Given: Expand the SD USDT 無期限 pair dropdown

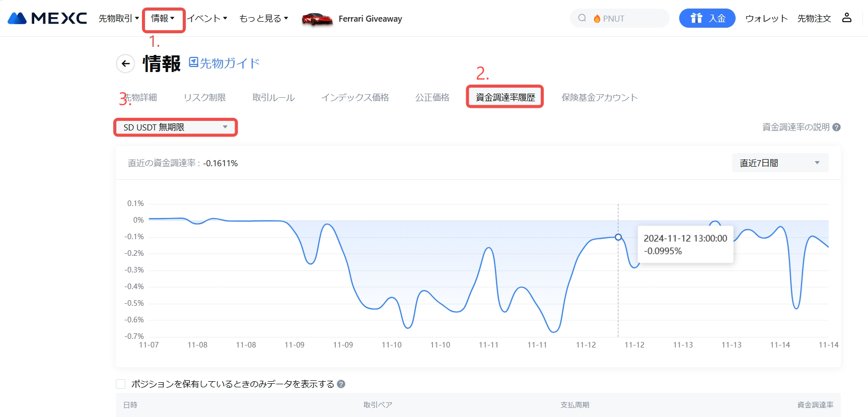Looking at the screenshot, I should pos(175,127).
